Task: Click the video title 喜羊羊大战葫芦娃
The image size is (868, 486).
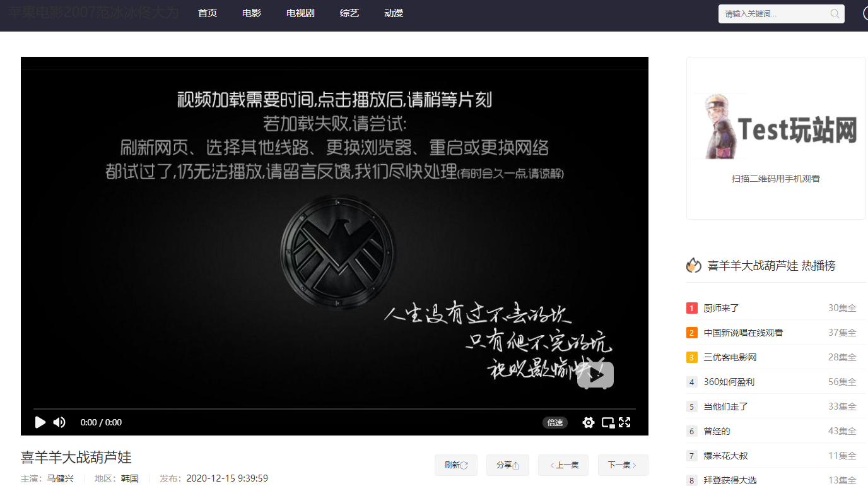Action: [76, 457]
